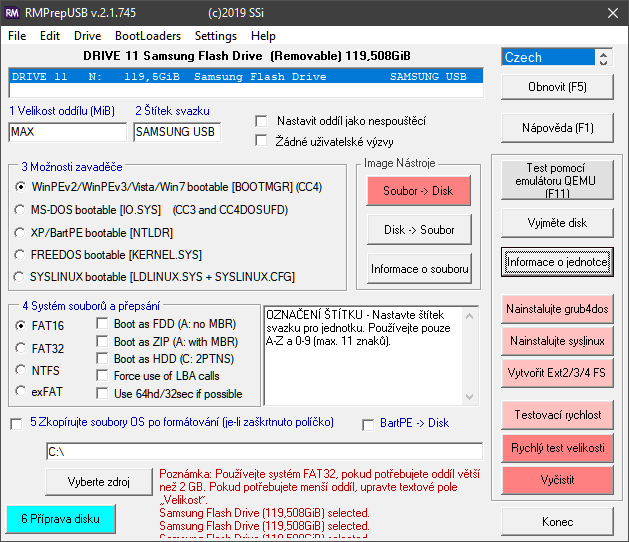629x542 pixels.
Task: Open the Drive menu
Action: click(x=87, y=36)
